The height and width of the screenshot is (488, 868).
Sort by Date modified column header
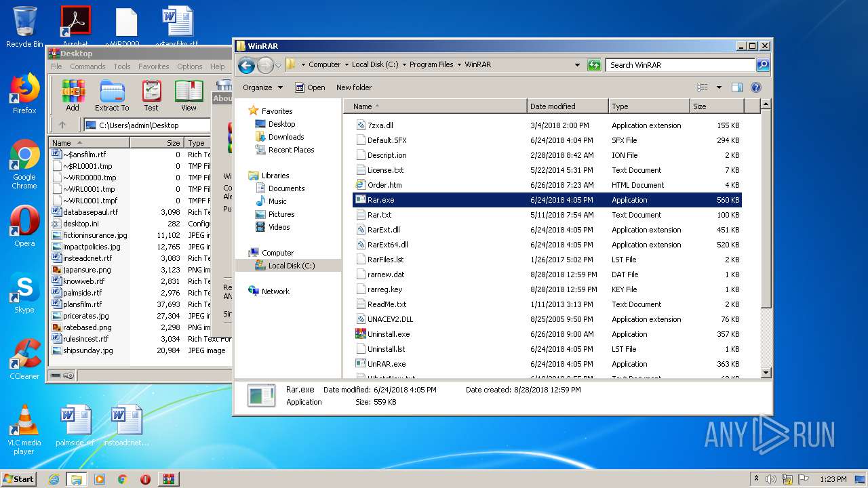(568, 106)
